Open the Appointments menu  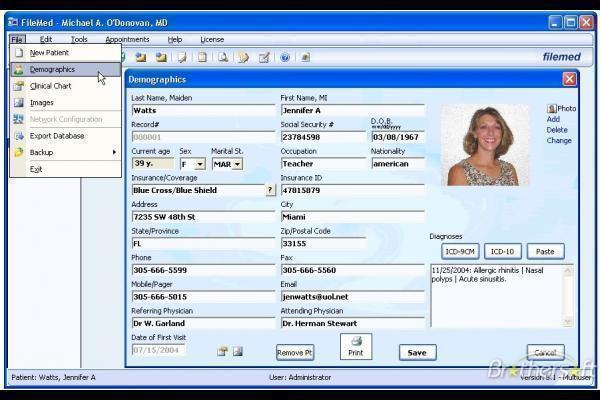(x=127, y=39)
